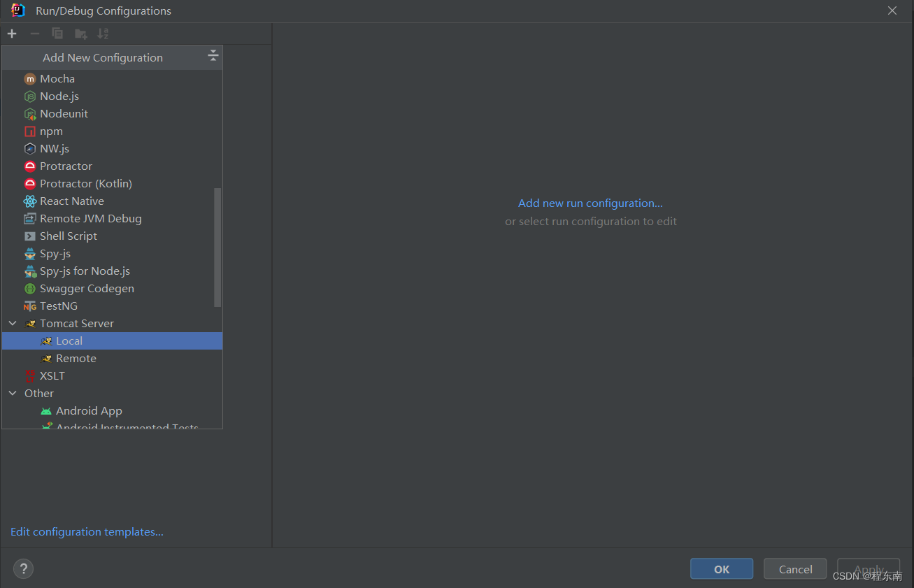The width and height of the screenshot is (914, 588).
Task: Select the Swagger Codegen entry
Action: (112, 289)
